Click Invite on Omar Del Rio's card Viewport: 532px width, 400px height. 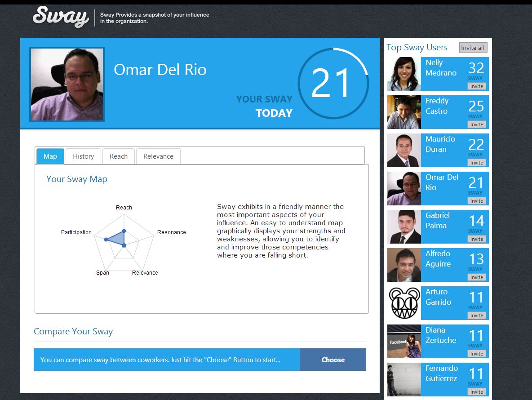(x=476, y=201)
